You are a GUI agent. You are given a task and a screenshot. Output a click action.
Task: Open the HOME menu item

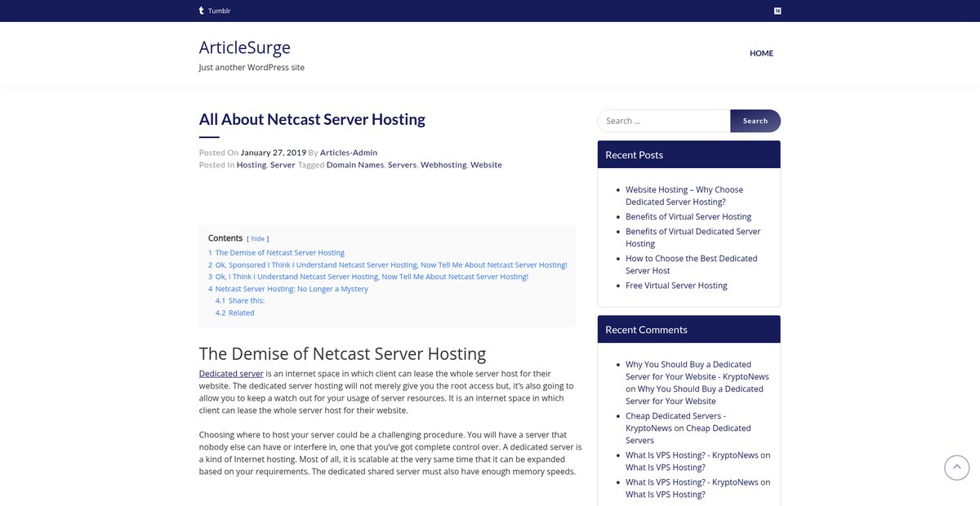pos(761,53)
